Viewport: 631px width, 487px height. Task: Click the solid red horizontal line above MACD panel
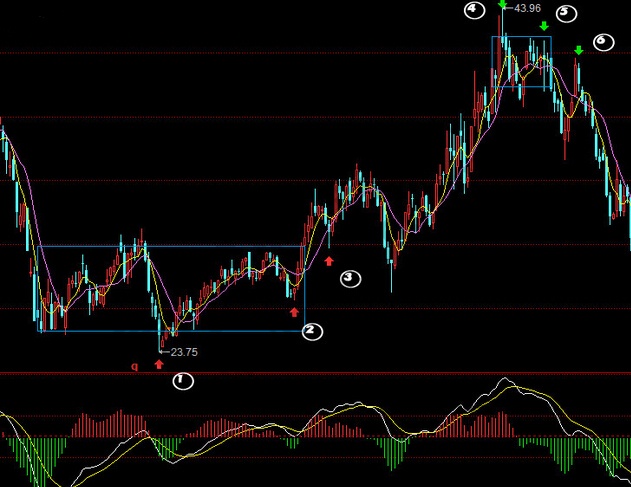(400, 373)
